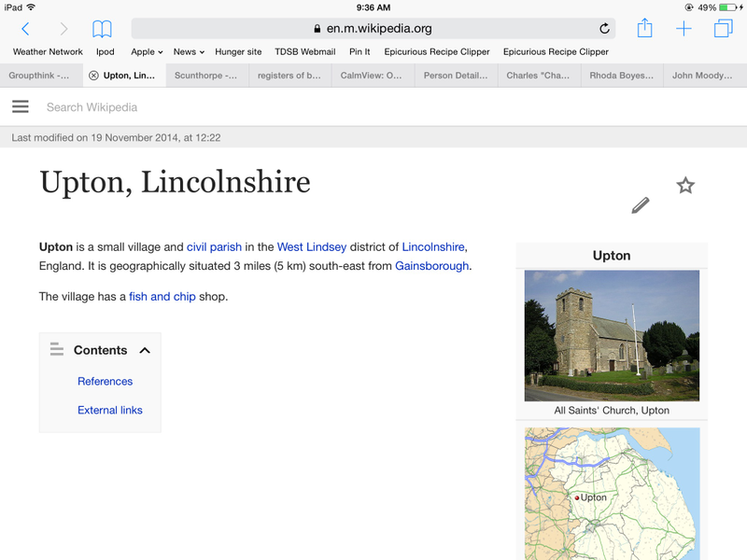Screen dimensions: 747x560
Task: Tap the battery status icon
Action: 728,7
